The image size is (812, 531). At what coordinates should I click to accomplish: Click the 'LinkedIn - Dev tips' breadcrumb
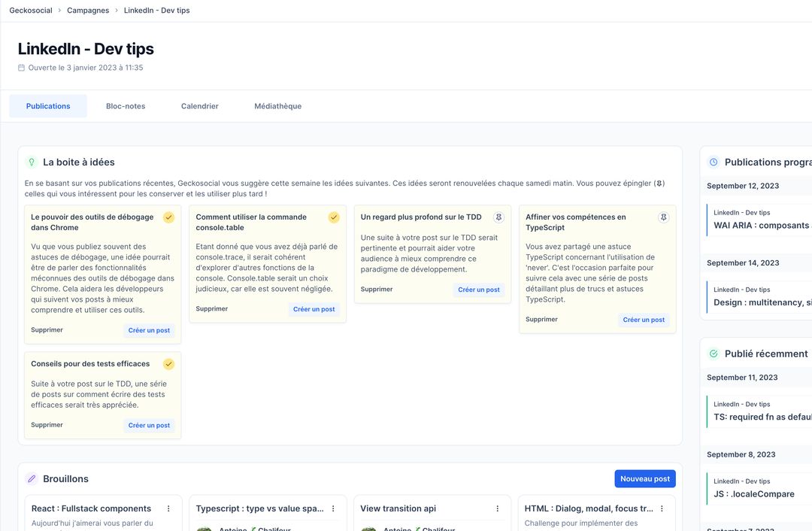(157, 11)
